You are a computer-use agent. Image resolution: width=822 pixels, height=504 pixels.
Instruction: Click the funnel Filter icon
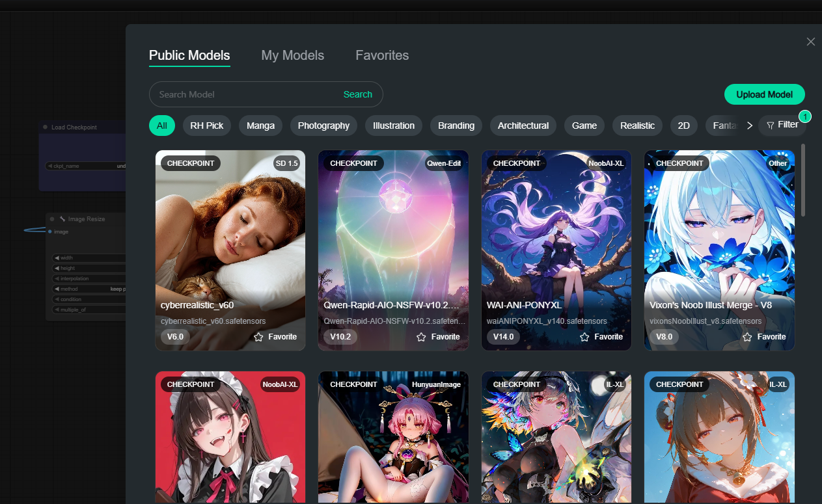click(771, 126)
